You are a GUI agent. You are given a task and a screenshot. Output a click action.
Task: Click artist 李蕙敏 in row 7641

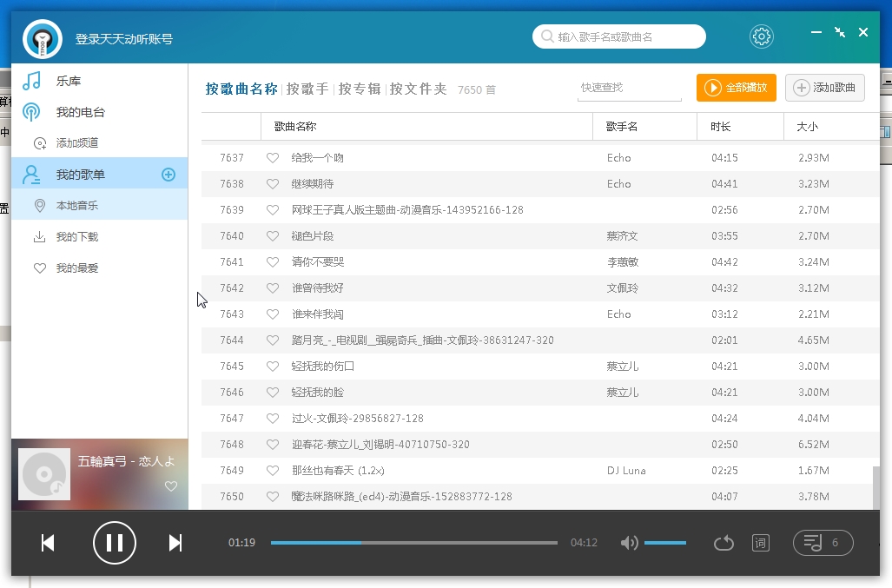pyautogui.click(x=623, y=262)
